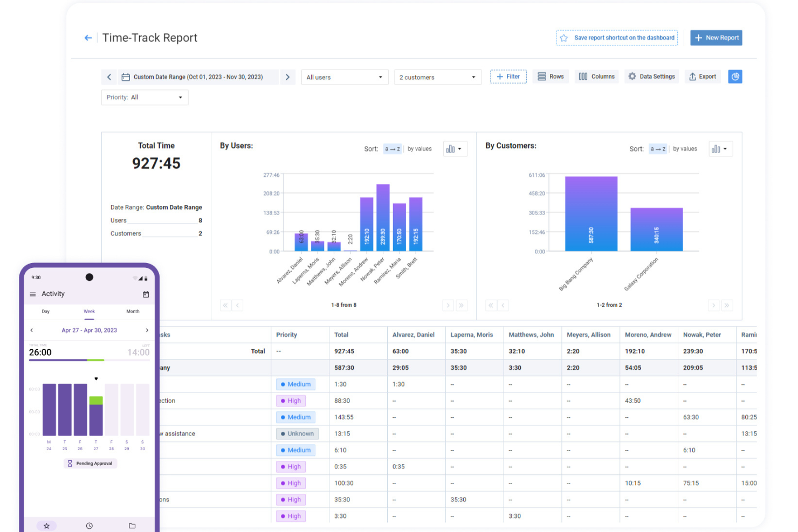The width and height of the screenshot is (798, 532).
Task: Open the hamburger menu in mobile Activity
Action: 33,294
